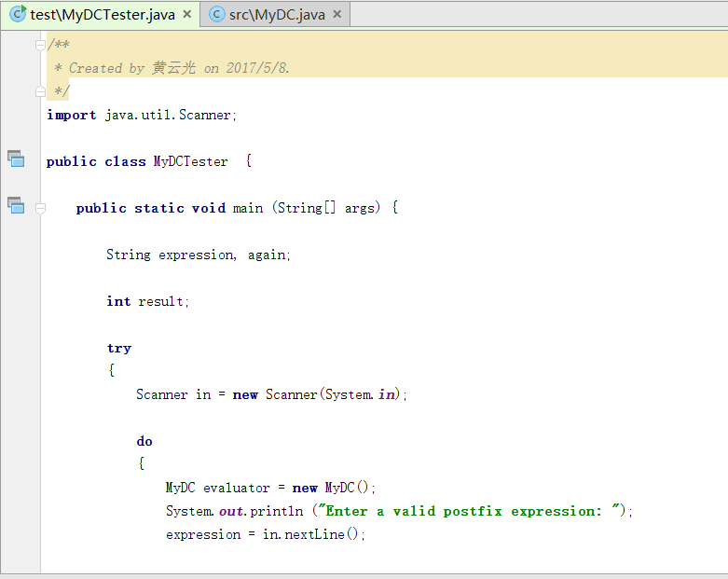
Task: Click 'System.in' in the Scanner constructor
Action: pyautogui.click(x=360, y=394)
